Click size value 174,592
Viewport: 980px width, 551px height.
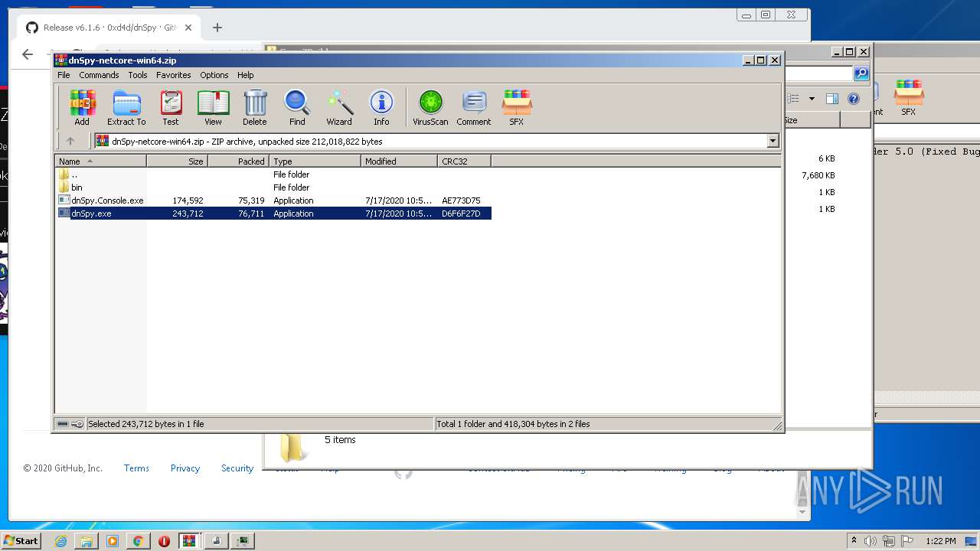(x=188, y=201)
